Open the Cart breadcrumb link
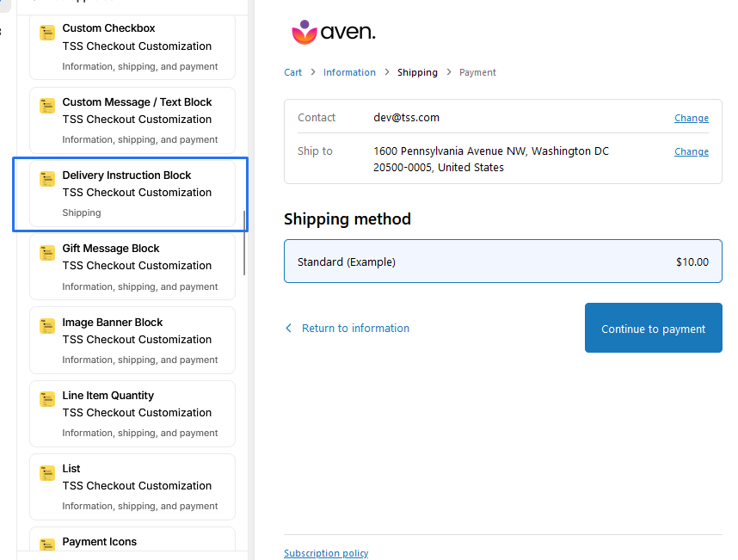 pyautogui.click(x=292, y=73)
